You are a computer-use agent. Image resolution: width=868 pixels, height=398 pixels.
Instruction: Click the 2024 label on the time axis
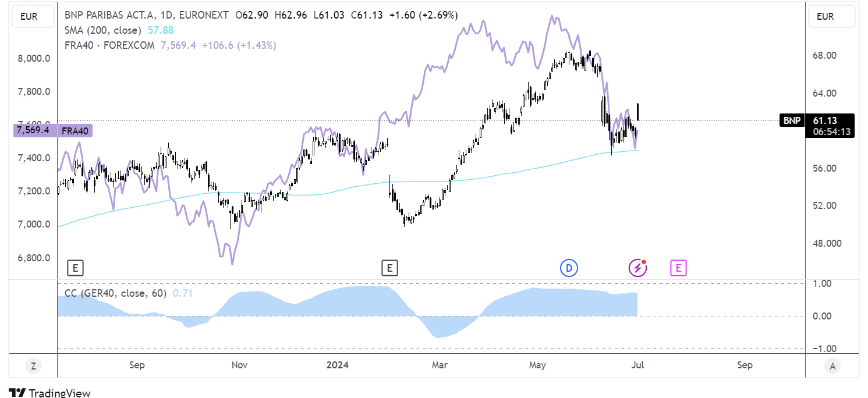(x=338, y=365)
